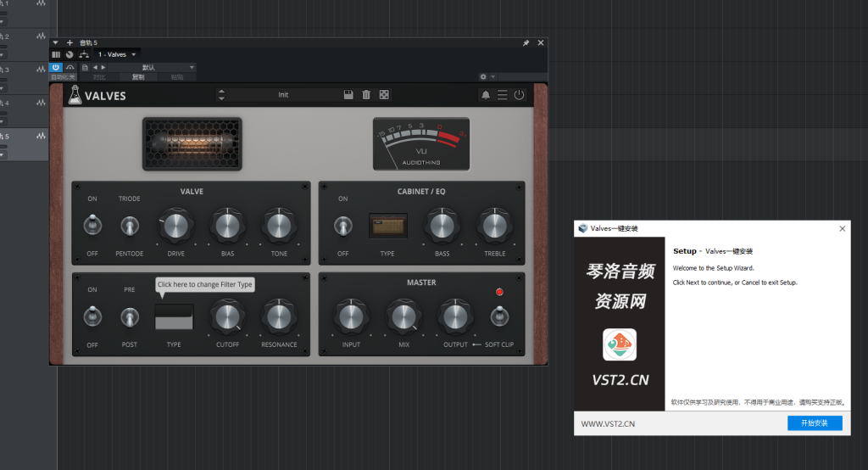Screen dimensions: 868x470
Task: Click the notification bell icon
Action: point(486,95)
